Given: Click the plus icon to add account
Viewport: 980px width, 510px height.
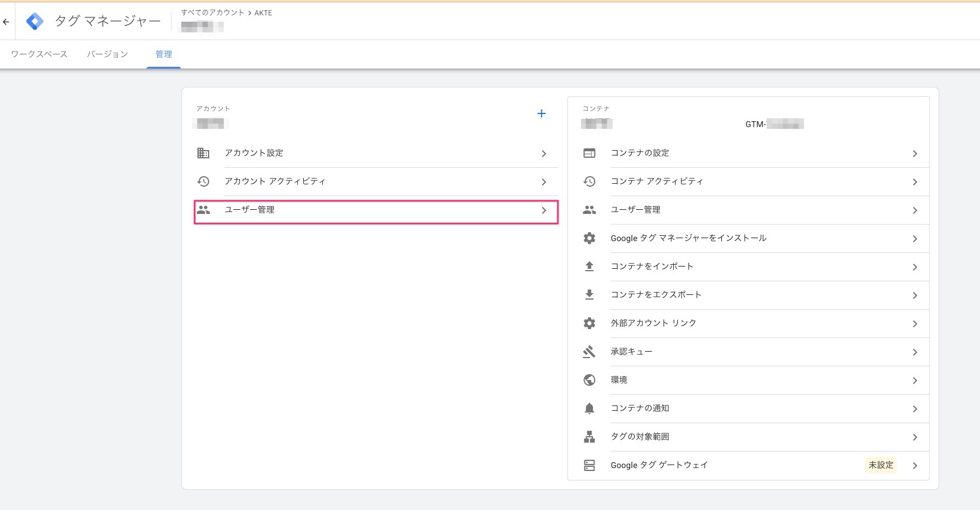Looking at the screenshot, I should click(x=541, y=113).
